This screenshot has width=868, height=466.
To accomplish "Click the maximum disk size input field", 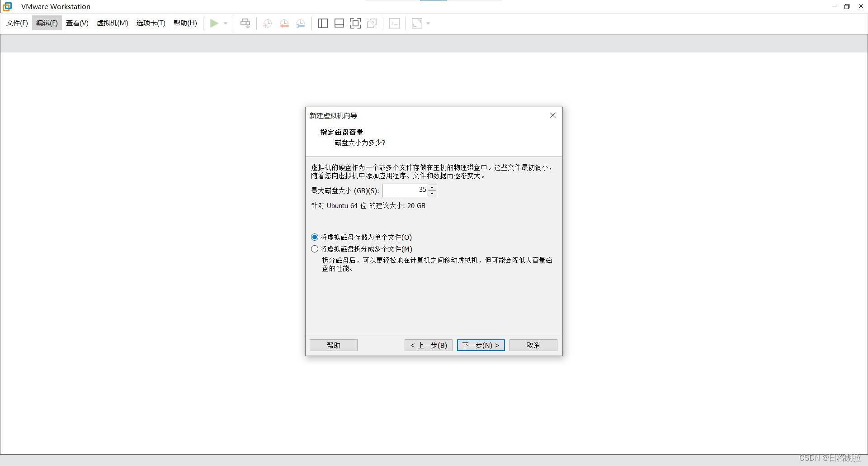I will [405, 190].
